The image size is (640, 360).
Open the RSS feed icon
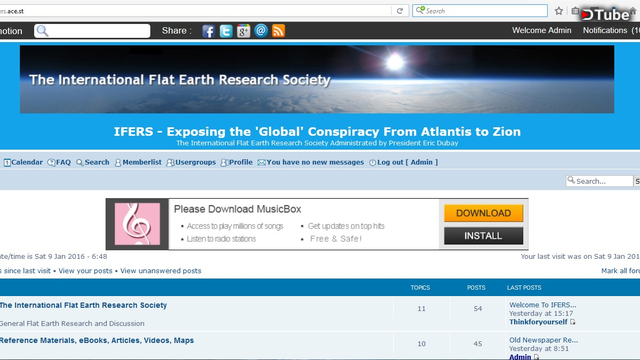(x=278, y=31)
